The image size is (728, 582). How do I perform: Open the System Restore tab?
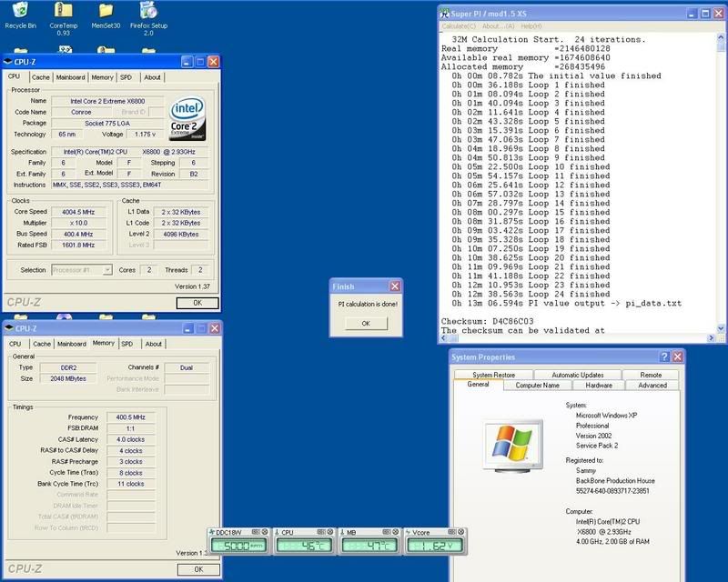pyautogui.click(x=493, y=375)
